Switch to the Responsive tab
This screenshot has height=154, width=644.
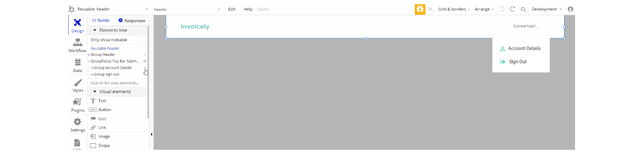tap(132, 21)
